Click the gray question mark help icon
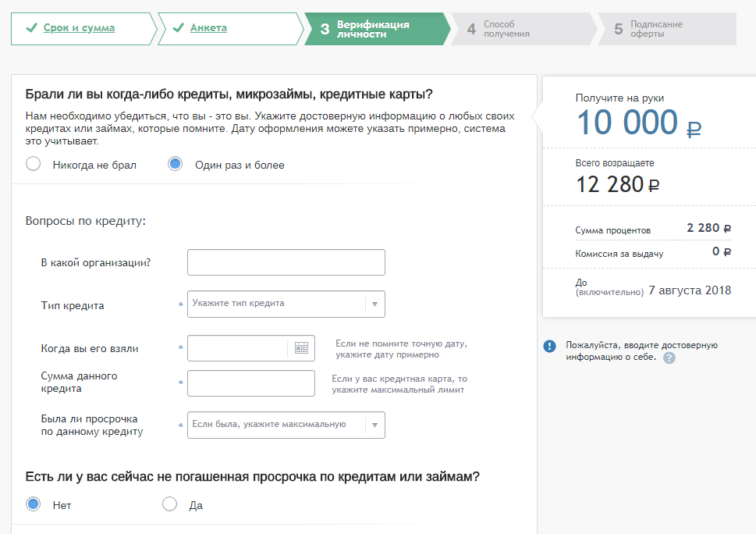756x534 pixels. [x=669, y=358]
